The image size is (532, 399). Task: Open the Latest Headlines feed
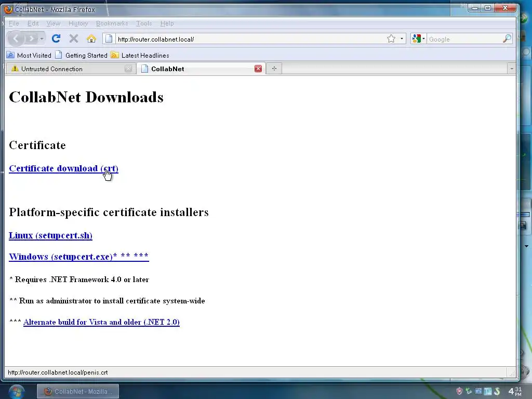click(x=140, y=55)
